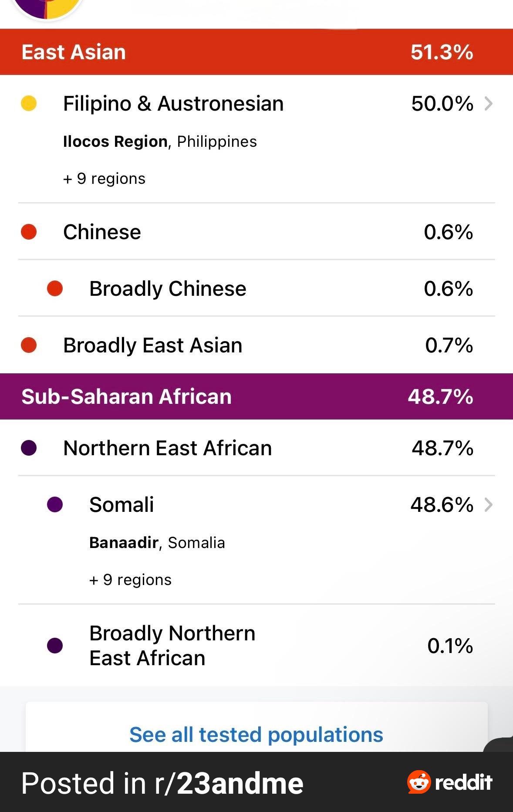
Task: Expand Somali details chevron arrow
Action: [489, 505]
